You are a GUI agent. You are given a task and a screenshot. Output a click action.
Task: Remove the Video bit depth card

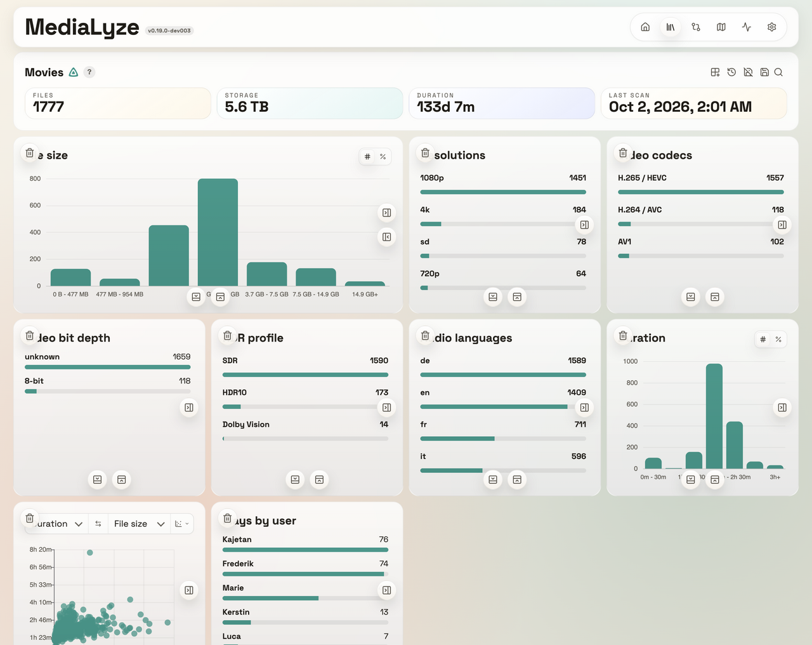tap(30, 336)
